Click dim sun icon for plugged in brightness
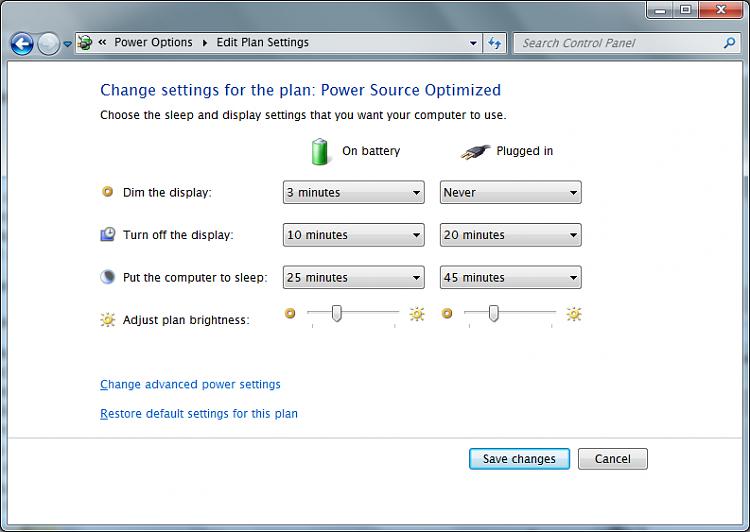Image resolution: width=750 pixels, height=532 pixels. (447, 313)
